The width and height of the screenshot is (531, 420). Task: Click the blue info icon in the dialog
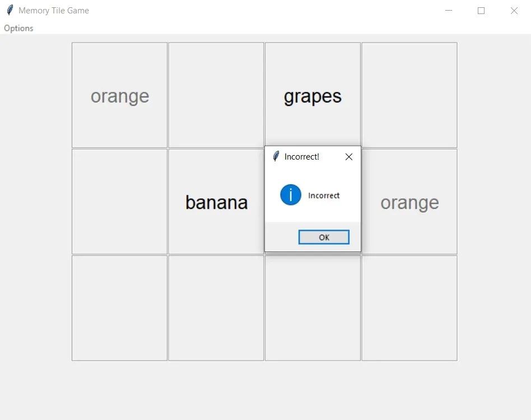(290, 195)
